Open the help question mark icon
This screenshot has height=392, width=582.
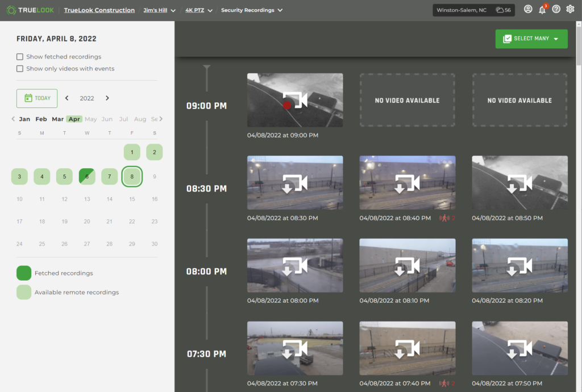(556, 9)
